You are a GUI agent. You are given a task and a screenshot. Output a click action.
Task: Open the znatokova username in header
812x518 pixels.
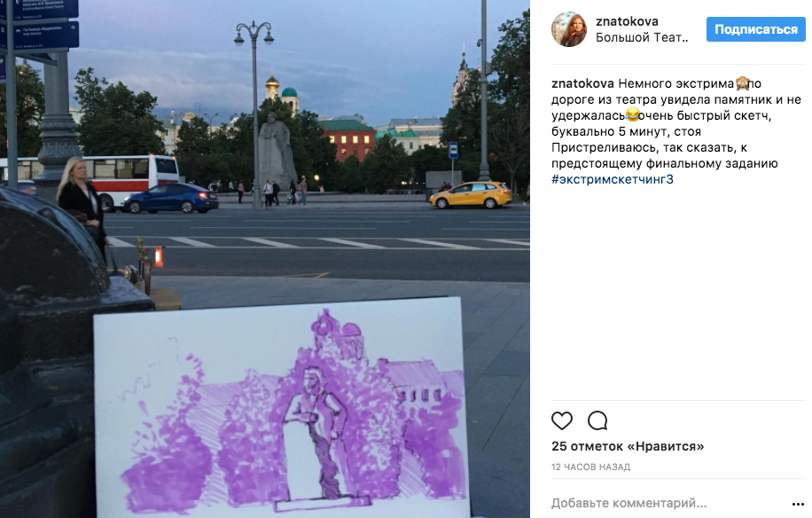627,21
